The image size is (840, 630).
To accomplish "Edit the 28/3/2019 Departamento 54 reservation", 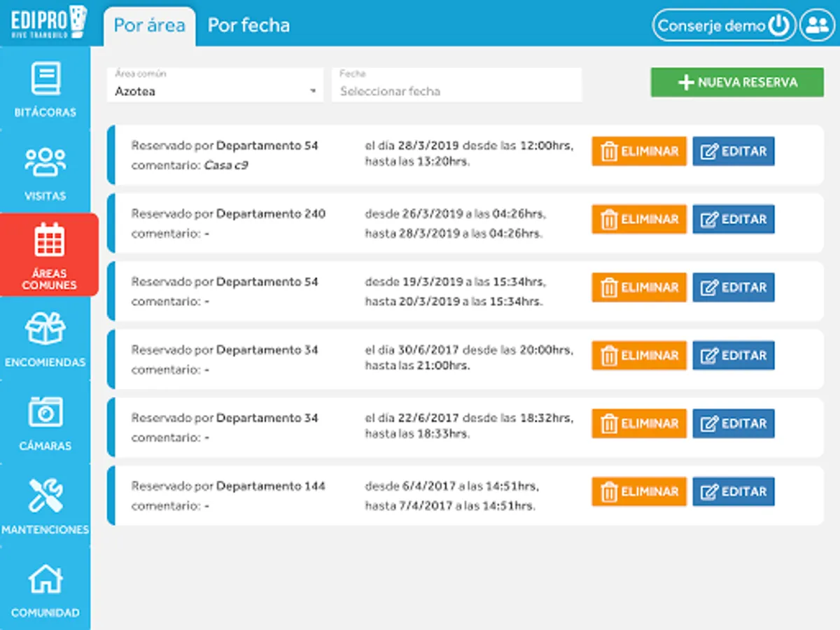I will (x=734, y=151).
